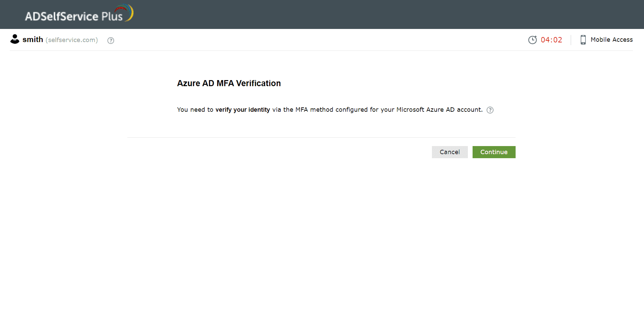Image resolution: width=644 pixels, height=314 pixels.
Task: Click the smith username label
Action: 33,40
